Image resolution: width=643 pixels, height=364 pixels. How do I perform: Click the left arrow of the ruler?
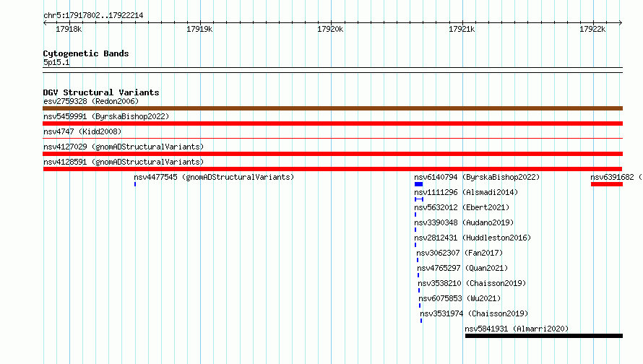pos(45,22)
